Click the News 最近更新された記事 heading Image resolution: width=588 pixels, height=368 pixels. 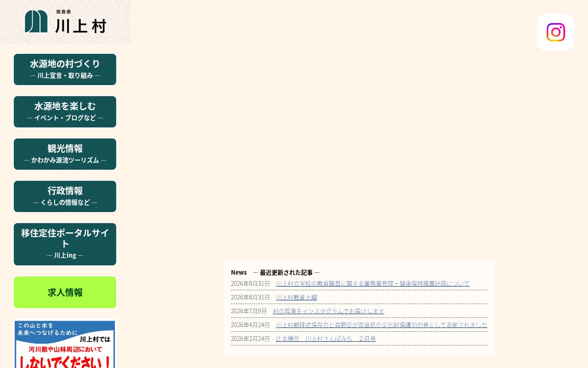275,272
